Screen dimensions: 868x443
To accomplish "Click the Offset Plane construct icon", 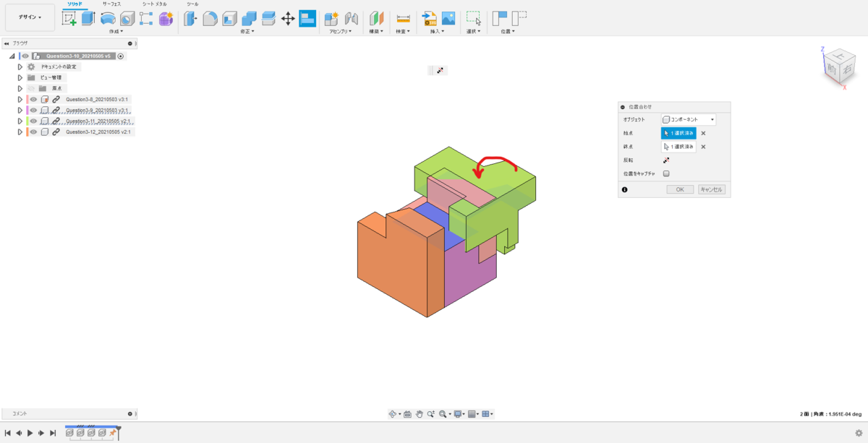I will pyautogui.click(x=377, y=19).
